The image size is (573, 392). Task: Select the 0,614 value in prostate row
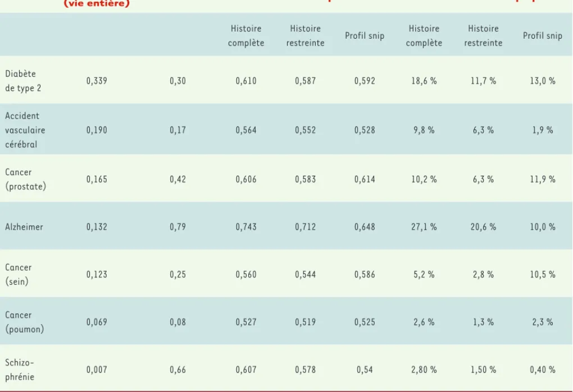point(365,179)
